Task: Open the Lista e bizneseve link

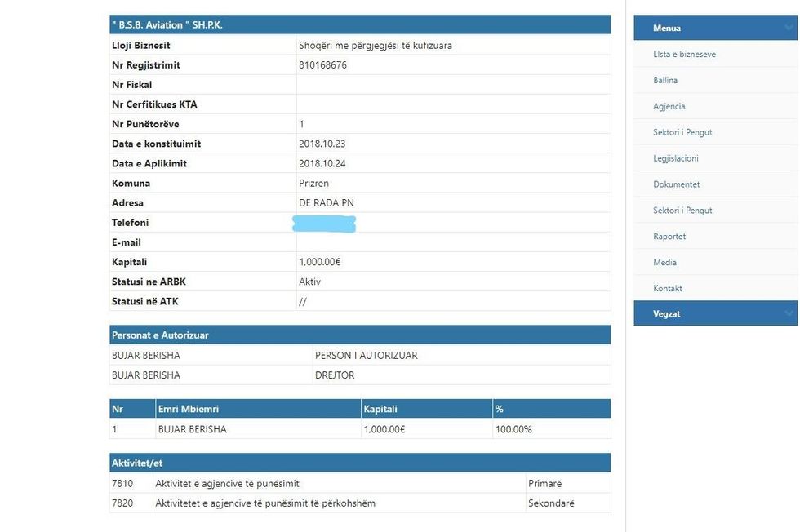Action: coord(684,55)
